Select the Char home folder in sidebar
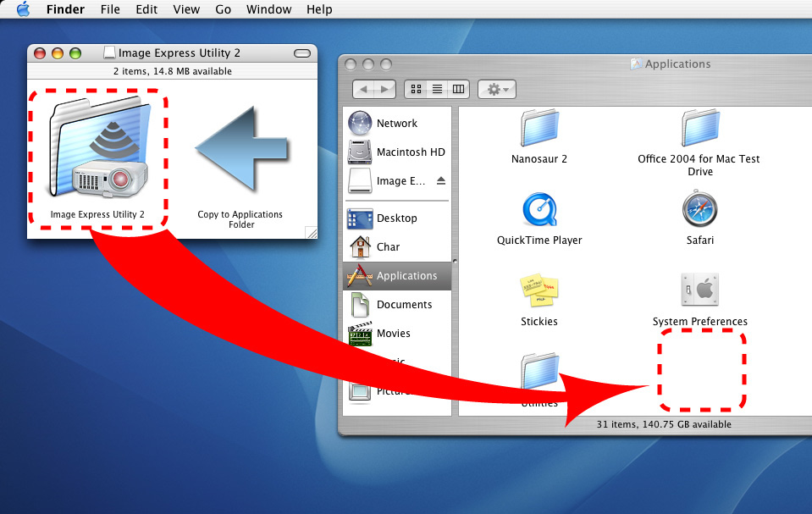This screenshot has width=812, height=514. [x=396, y=246]
